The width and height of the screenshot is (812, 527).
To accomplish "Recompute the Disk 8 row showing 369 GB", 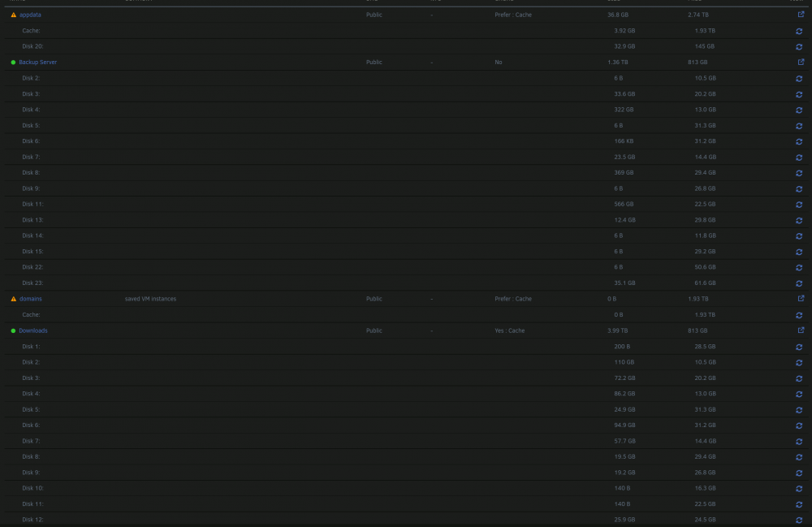I will (799, 173).
